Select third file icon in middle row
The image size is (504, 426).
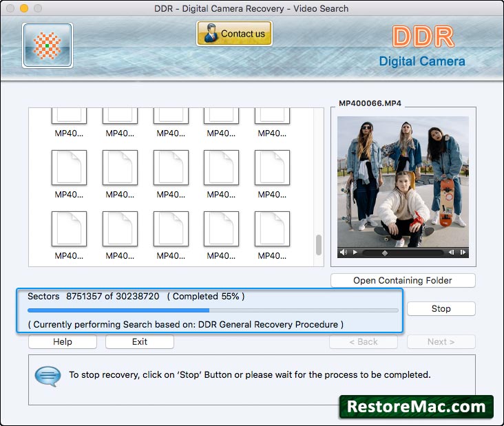pyautogui.click(x=171, y=168)
